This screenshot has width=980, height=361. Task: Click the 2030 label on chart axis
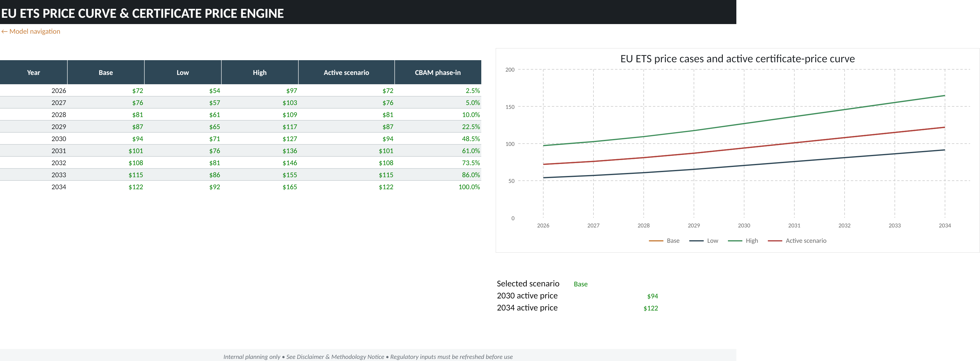tap(744, 226)
